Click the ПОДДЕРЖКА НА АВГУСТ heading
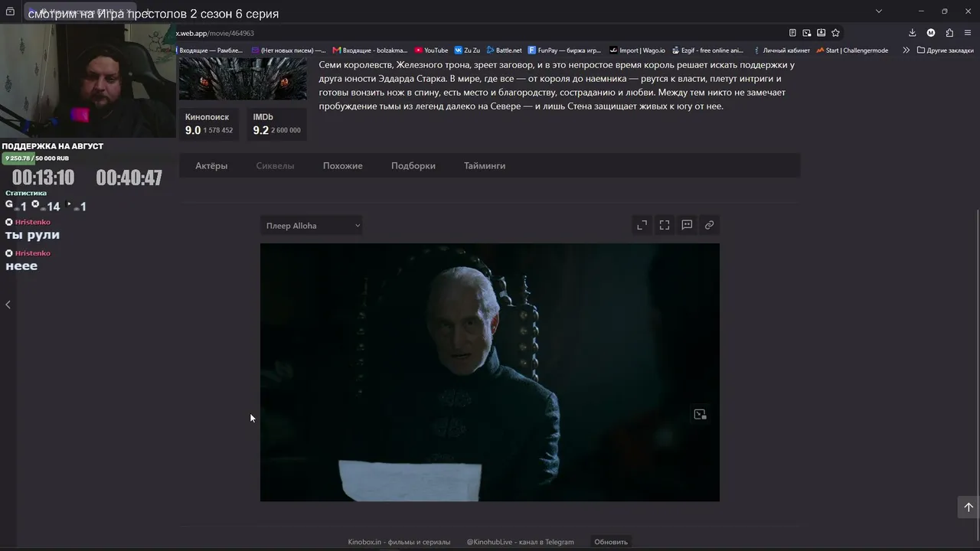Screen dimensions: 980x551 coord(53,146)
